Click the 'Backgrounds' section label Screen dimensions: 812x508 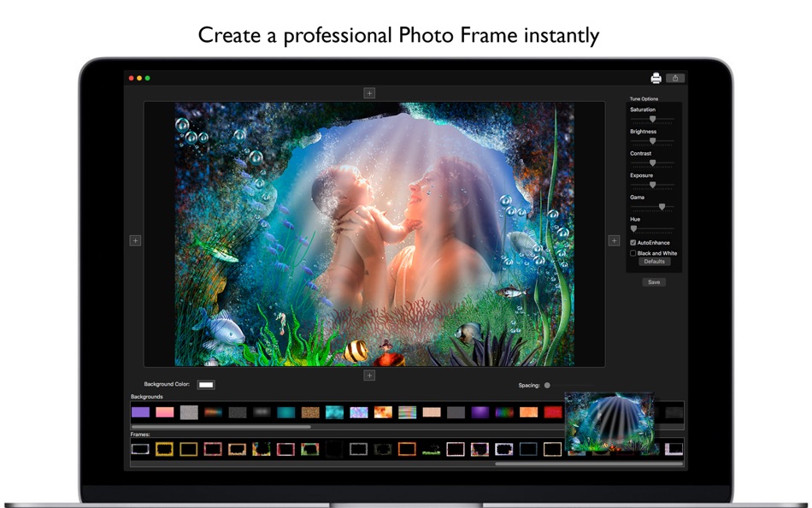(146, 397)
